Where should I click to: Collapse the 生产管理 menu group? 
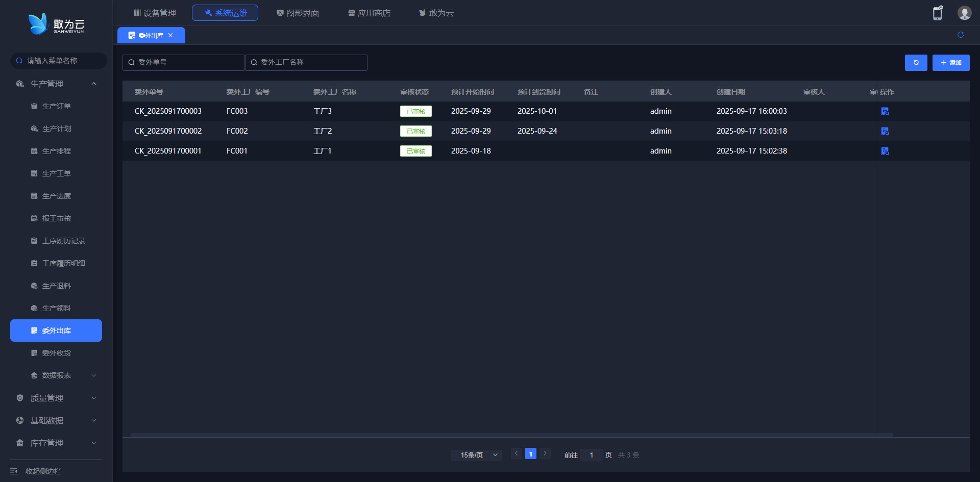point(94,84)
